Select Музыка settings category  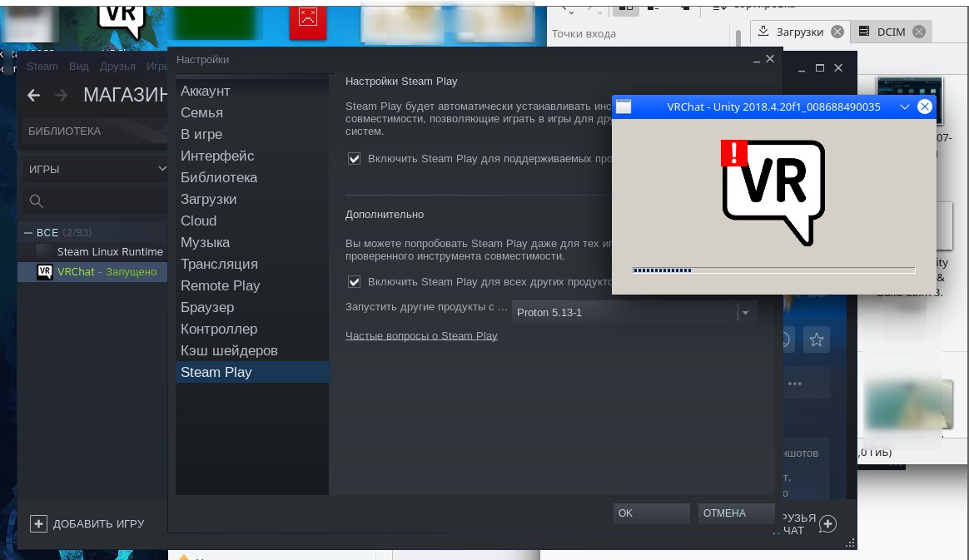coord(251,242)
